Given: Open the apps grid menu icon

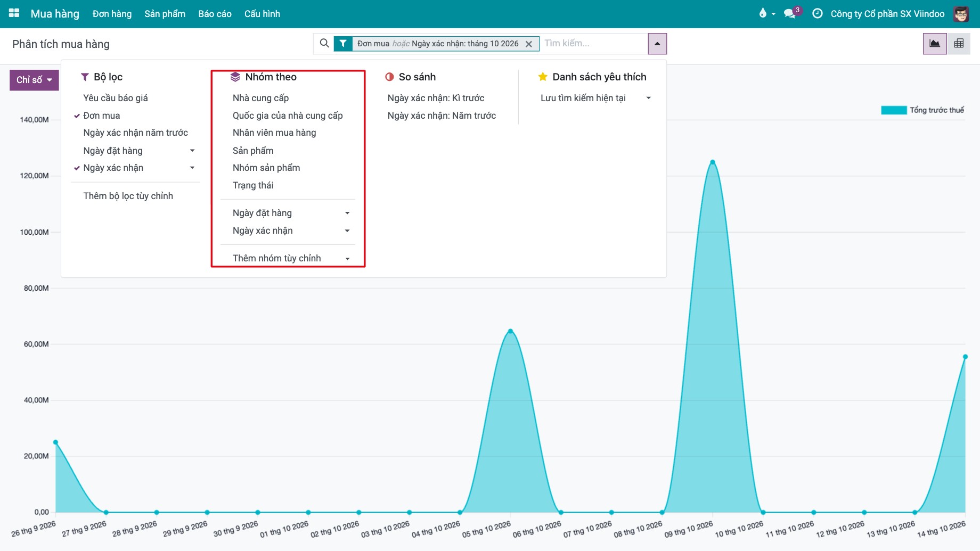Looking at the screenshot, I should point(14,13).
